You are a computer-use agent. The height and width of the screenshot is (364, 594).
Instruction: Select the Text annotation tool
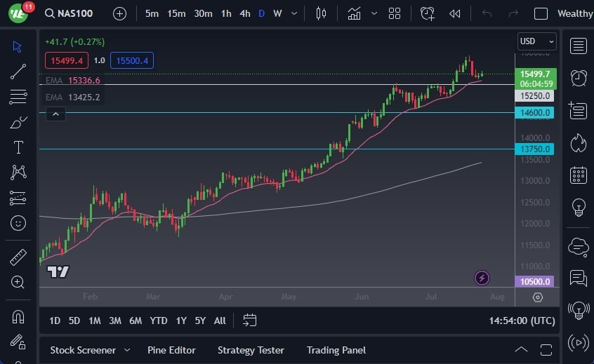click(x=18, y=147)
